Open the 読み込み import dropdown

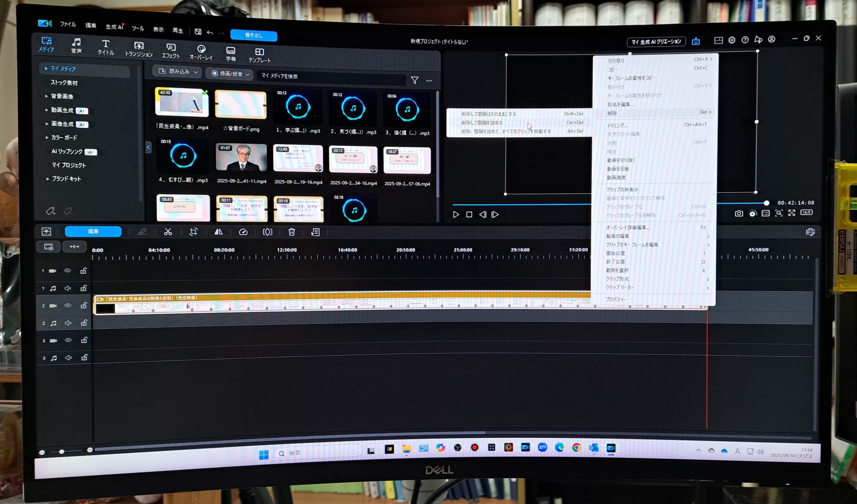177,71
